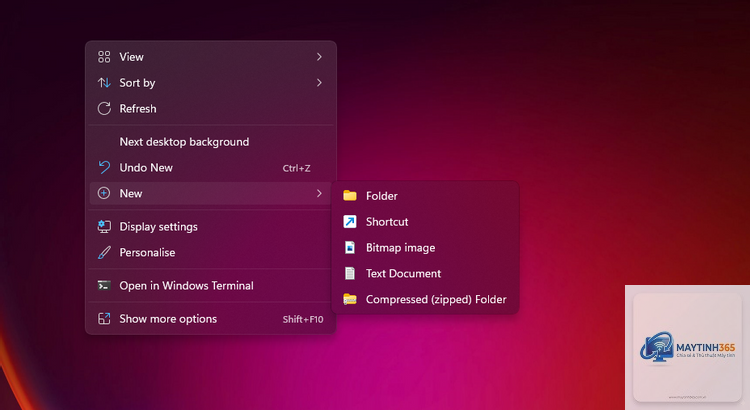Open Display settings

point(210,226)
